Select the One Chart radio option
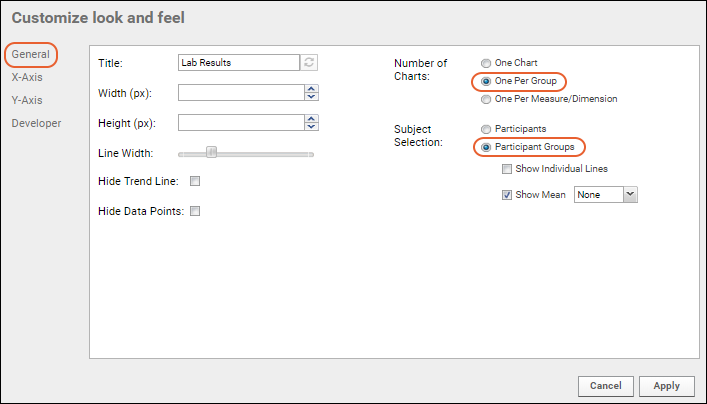 click(x=486, y=63)
